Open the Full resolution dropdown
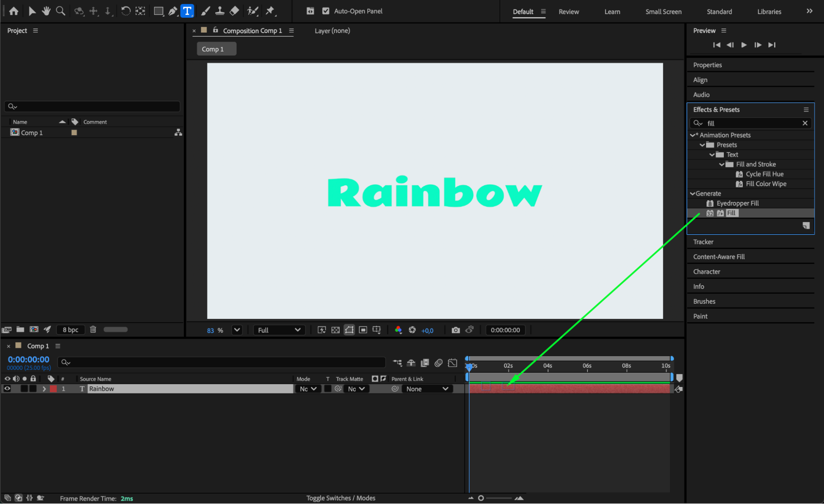Screen dimensions: 824x504 pyautogui.click(x=279, y=330)
